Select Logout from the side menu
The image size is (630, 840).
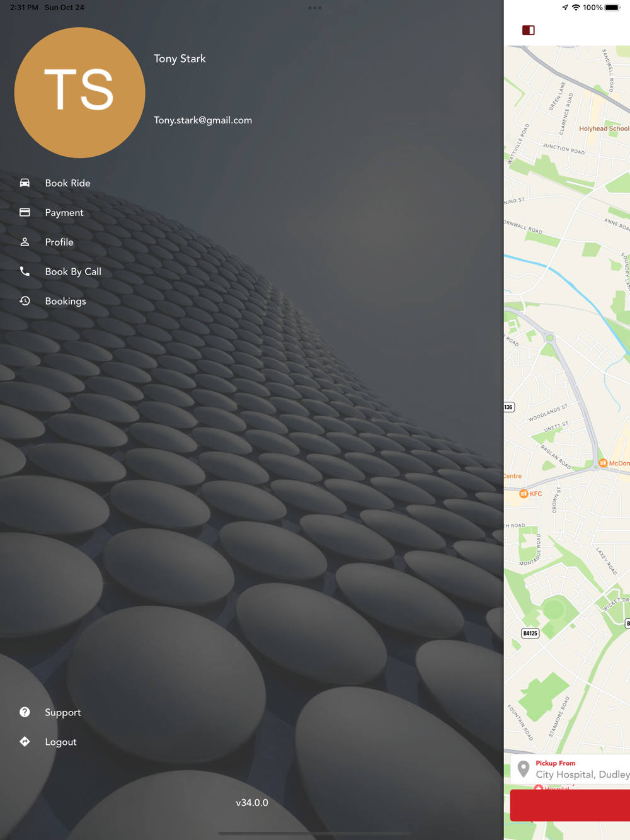[x=60, y=742]
